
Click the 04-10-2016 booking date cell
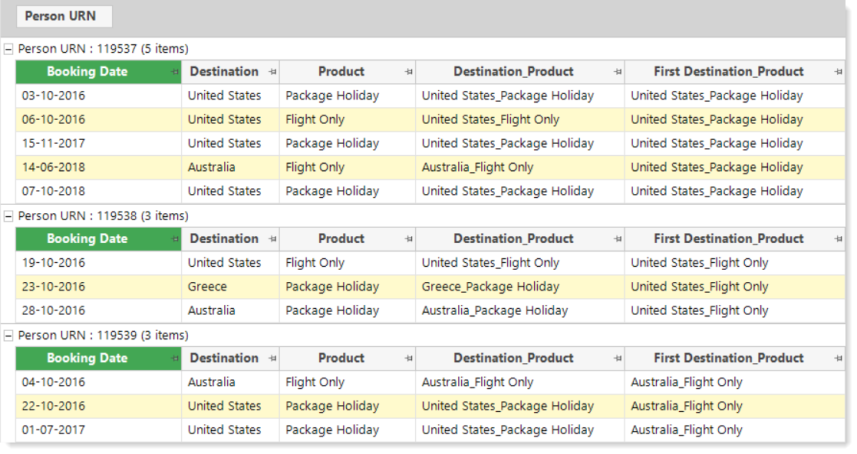pos(98,382)
